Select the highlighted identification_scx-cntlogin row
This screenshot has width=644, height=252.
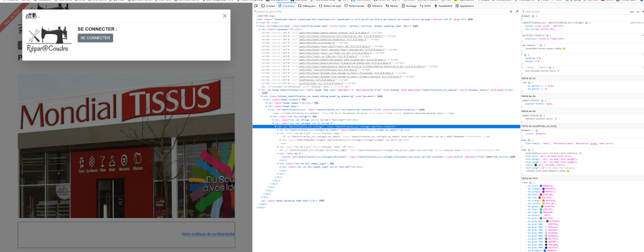tap(386, 127)
